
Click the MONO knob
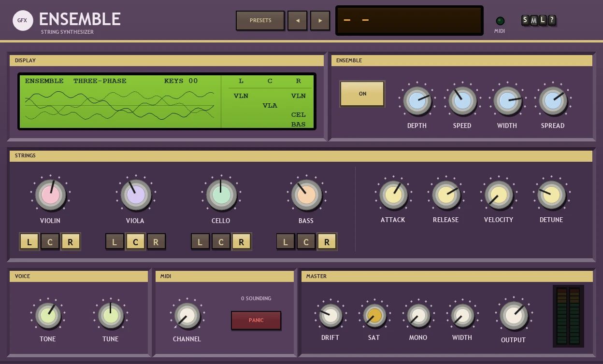418,316
